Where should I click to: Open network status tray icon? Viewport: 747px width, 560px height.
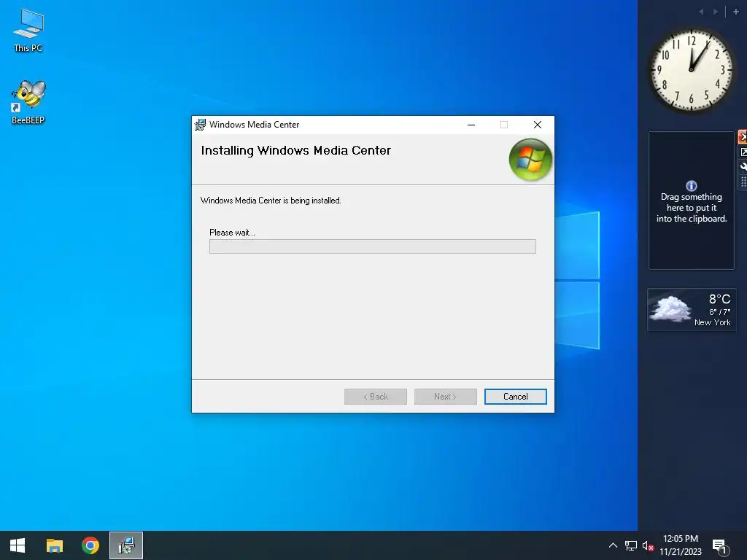tap(631, 545)
